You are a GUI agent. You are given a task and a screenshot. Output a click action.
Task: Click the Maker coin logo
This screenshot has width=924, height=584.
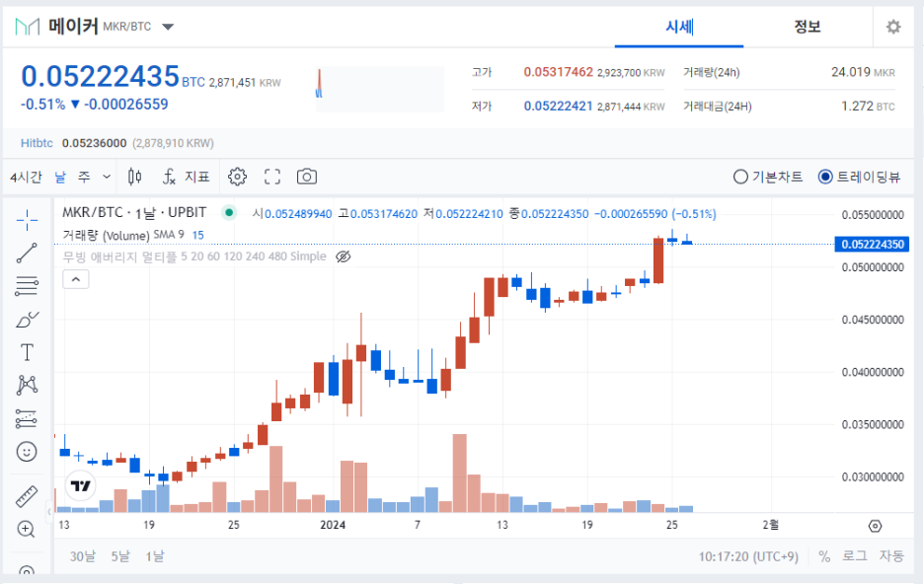point(27,27)
